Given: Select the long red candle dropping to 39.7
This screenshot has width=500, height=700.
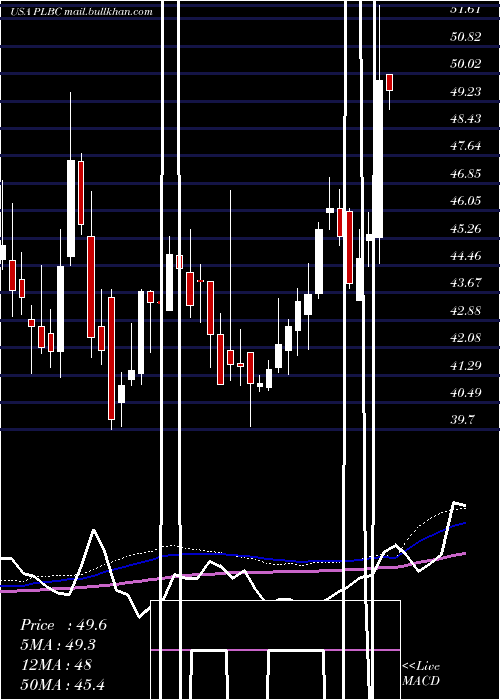Looking at the screenshot, I should click(112, 358).
